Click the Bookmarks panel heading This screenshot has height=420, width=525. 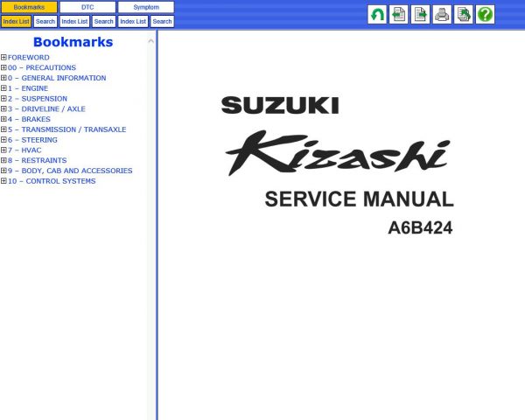pos(73,42)
